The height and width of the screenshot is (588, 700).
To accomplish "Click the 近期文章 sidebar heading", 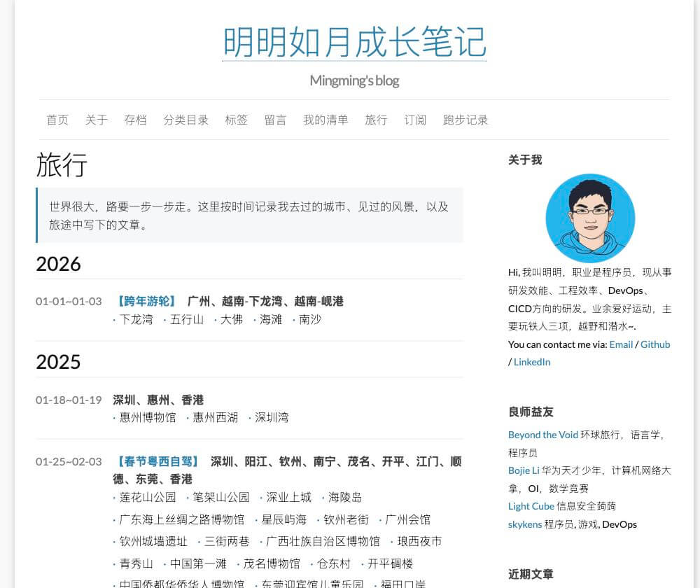I will coord(531,574).
